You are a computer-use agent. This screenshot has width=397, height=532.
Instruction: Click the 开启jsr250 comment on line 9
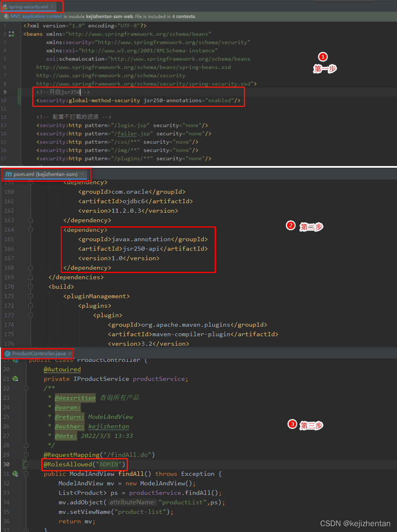coord(63,92)
